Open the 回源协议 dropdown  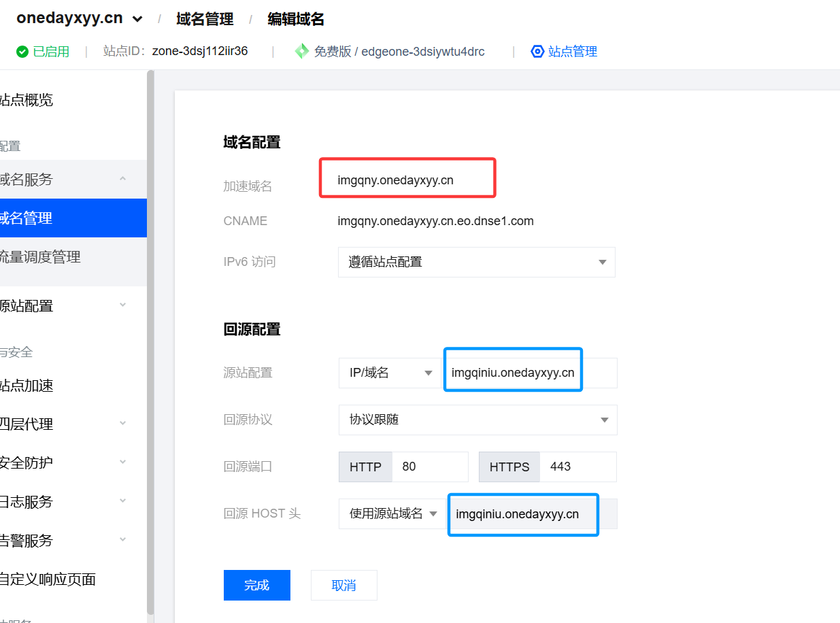point(603,420)
